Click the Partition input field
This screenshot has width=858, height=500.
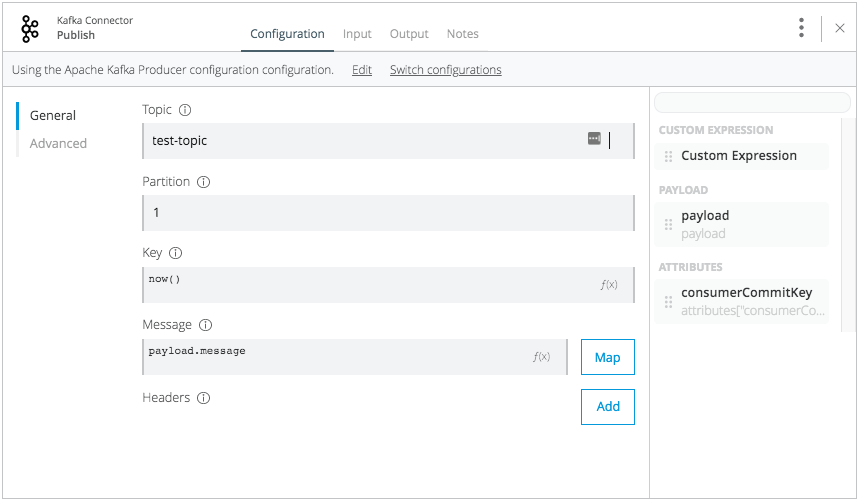pos(389,213)
